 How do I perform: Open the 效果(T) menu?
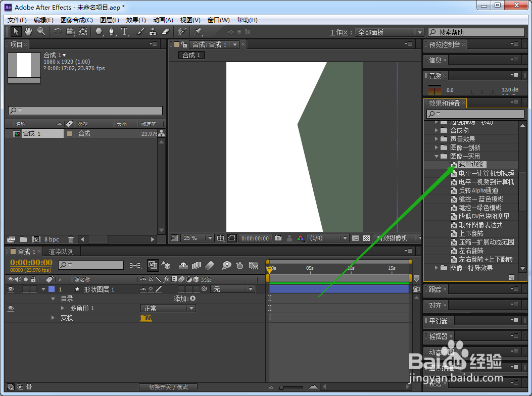(136, 20)
